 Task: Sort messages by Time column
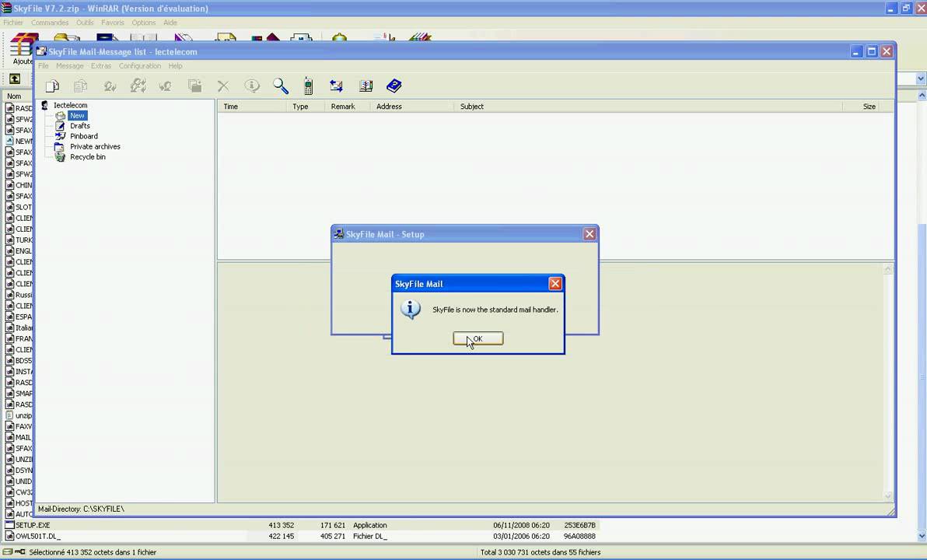[253, 107]
